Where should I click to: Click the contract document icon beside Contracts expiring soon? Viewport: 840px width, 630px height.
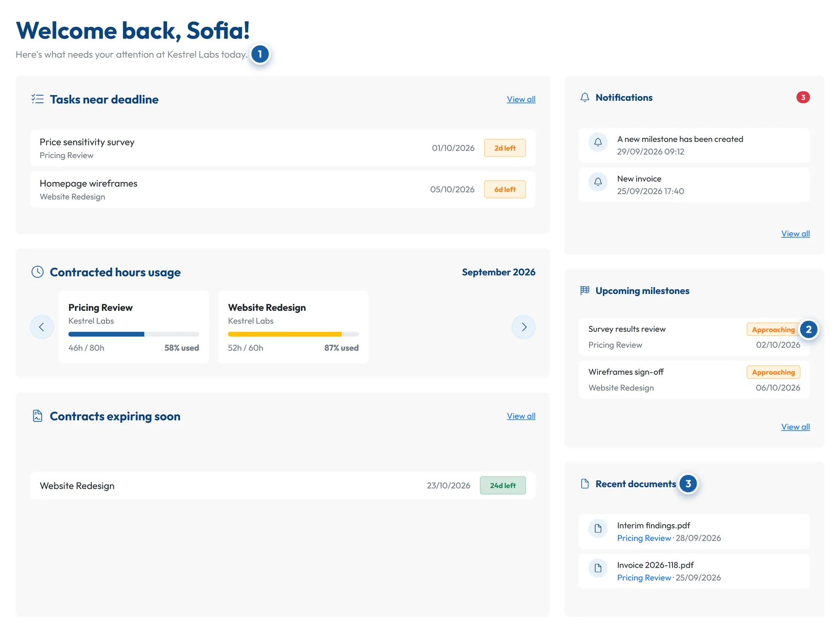click(37, 416)
